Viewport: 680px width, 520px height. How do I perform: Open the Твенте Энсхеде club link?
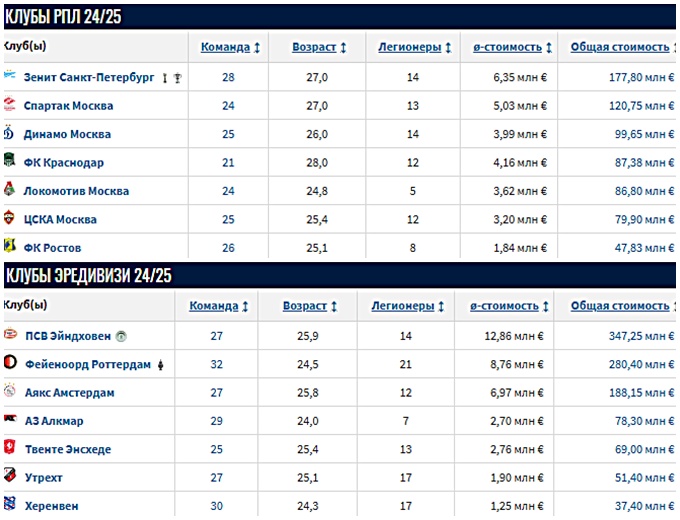tap(68, 449)
